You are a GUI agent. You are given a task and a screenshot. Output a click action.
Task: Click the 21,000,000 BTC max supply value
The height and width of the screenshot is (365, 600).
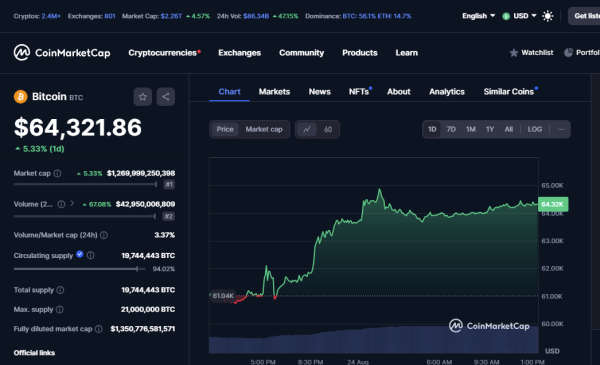(x=148, y=309)
